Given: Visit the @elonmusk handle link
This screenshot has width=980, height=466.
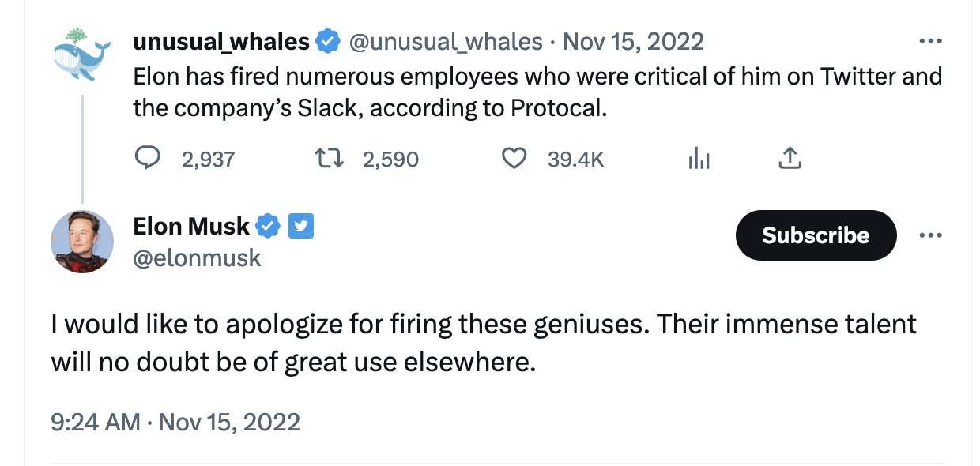Looking at the screenshot, I should click(197, 257).
